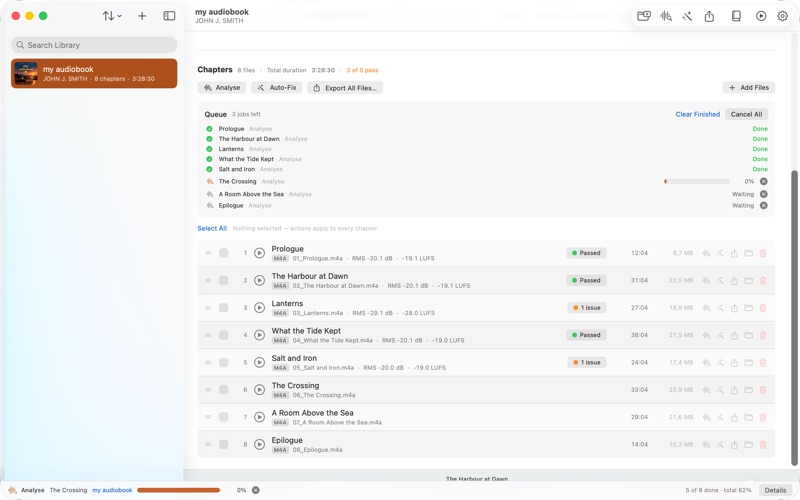
Task: Click the waveform analyse icon in top toolbar
Action: click(666, 16)
